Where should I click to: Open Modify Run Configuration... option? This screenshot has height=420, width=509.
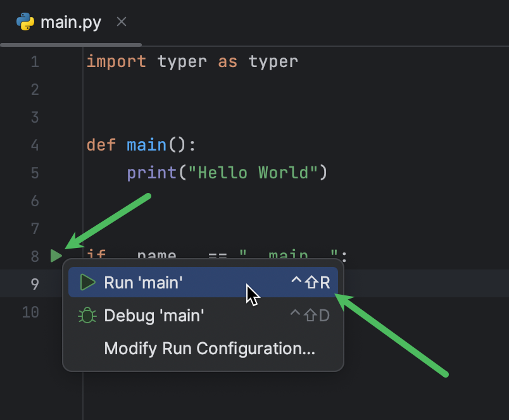click(x=203, y=349)
